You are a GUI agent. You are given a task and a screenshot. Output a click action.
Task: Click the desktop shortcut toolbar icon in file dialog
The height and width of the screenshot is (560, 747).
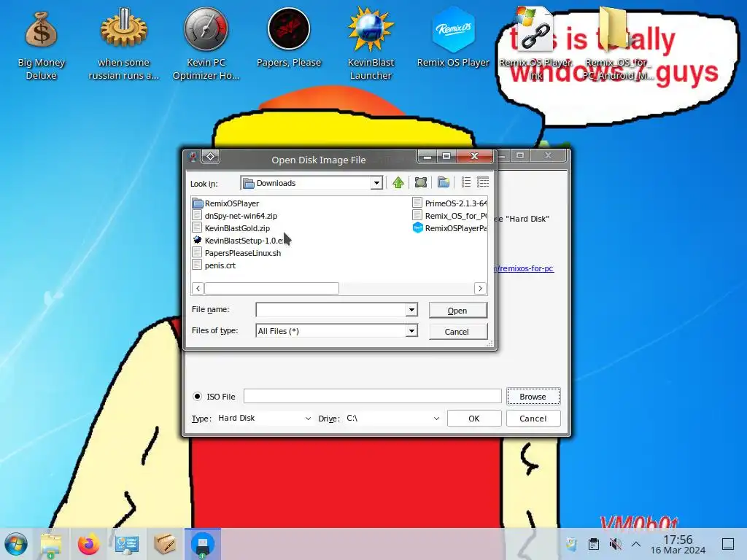421,182
